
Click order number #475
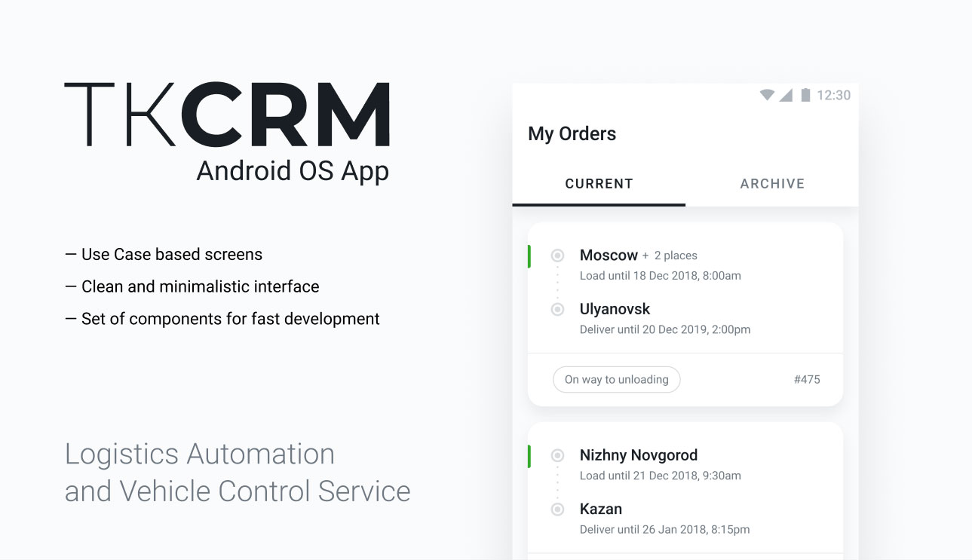point(807,379)
